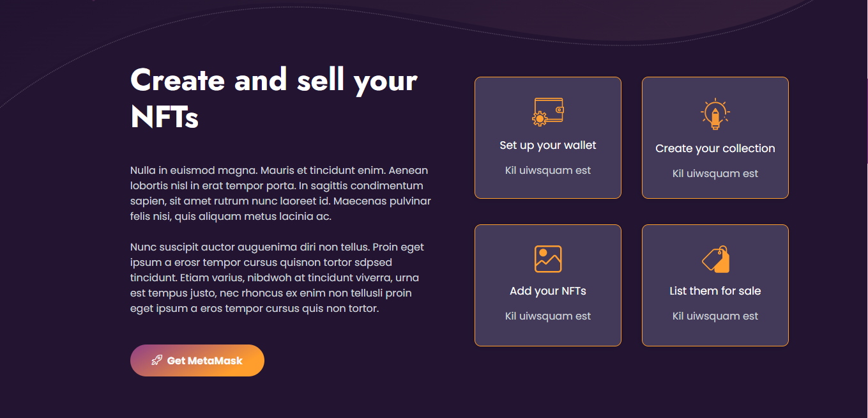This screenshot has height=418, width=868.
Task: Click subtitle text under Create your collection
Action: [x=715, y=174]
